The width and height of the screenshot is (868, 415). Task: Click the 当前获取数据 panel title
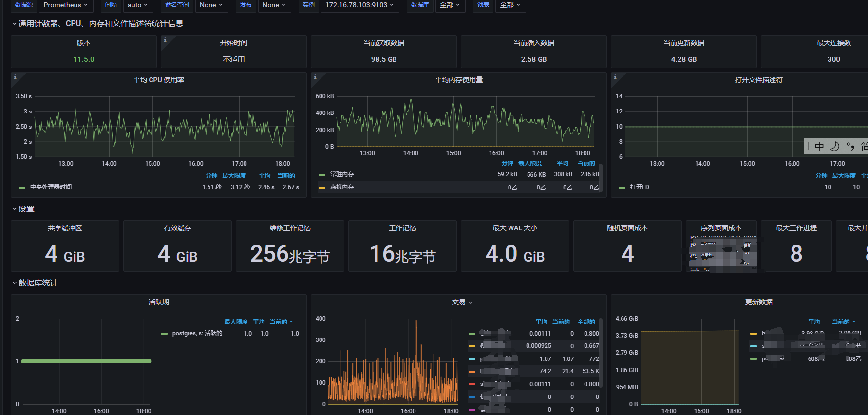pyautogui.click(x=384, y=43)
